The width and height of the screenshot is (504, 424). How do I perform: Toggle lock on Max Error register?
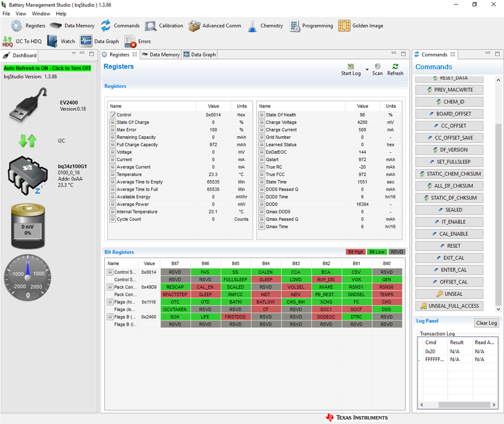pyautogui.click(x=112, y=130)
